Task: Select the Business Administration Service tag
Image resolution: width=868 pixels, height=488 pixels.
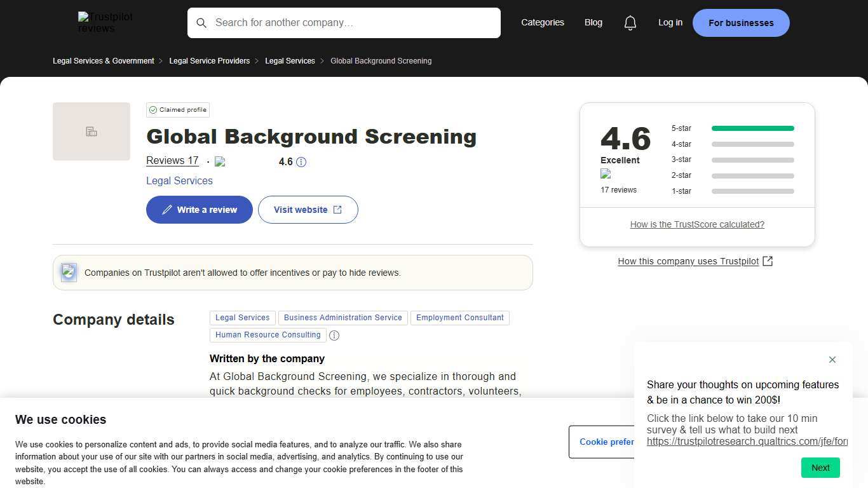Action: pyautogui.click(x=343, y=318)
